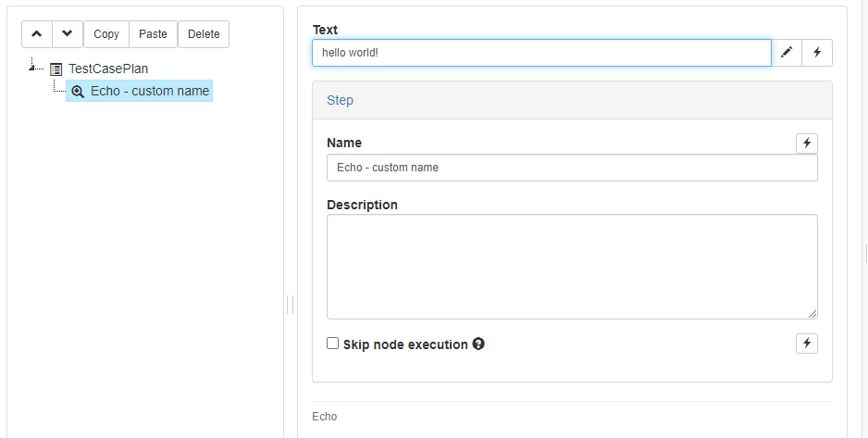Click the lightning bolt icon beside Text field
This screenshot has width=868, height=438.
817,53
